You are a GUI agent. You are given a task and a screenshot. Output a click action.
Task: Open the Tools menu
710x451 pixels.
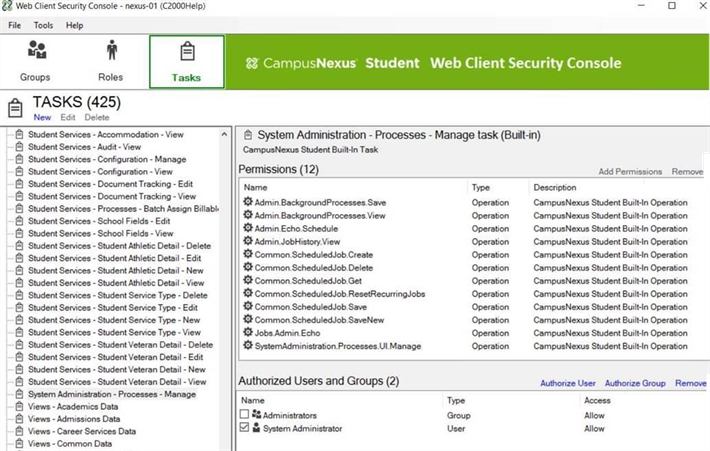point(43,25)
